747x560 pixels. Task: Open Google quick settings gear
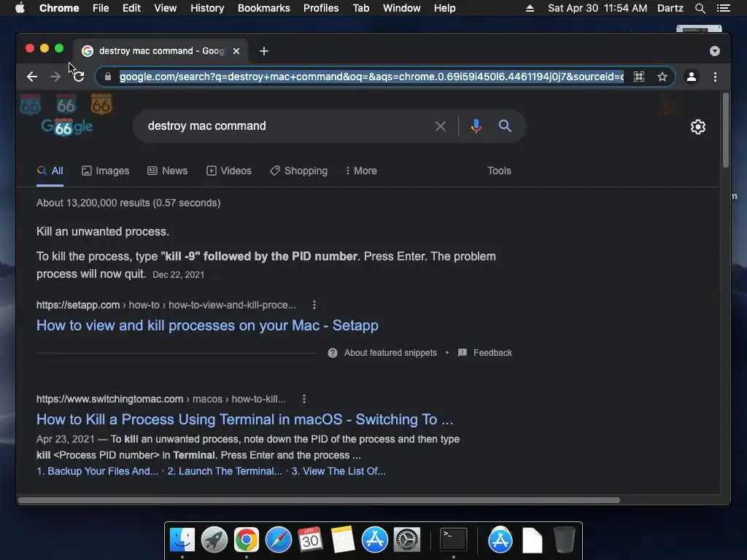tap(698, 127)
